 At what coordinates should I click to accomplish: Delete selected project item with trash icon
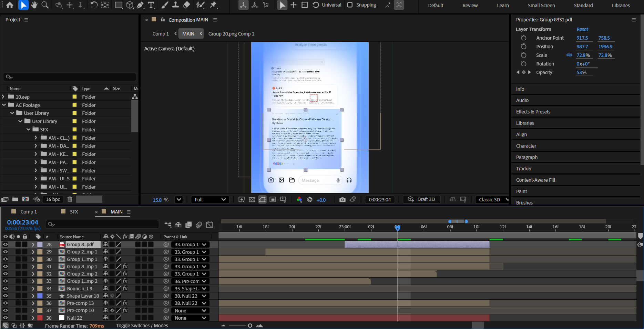(x=70, y=199)
